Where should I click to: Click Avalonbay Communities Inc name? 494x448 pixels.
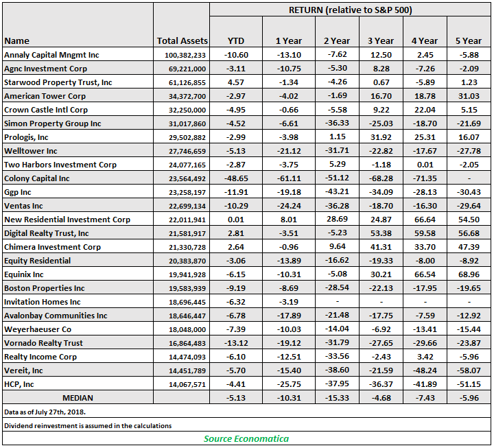[x=56, y=316]
